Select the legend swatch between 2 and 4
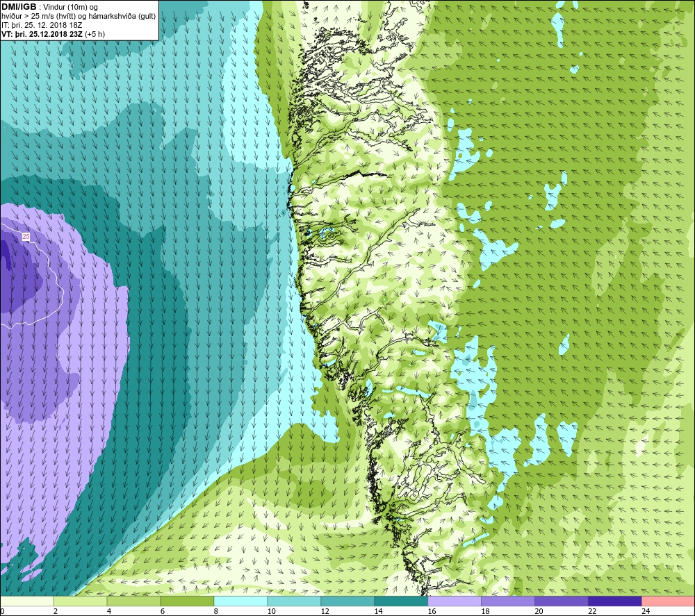This screenshot has height=616, width=695. 80,601
